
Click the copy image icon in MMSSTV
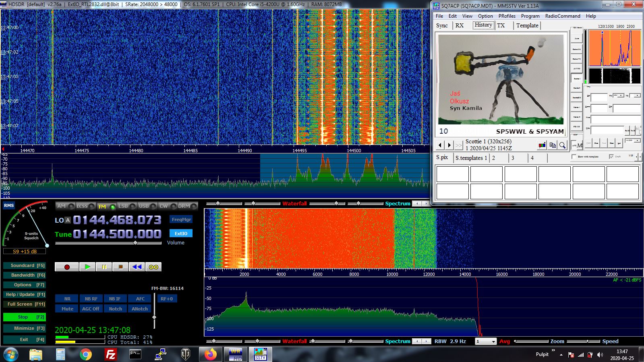(553, 145)
